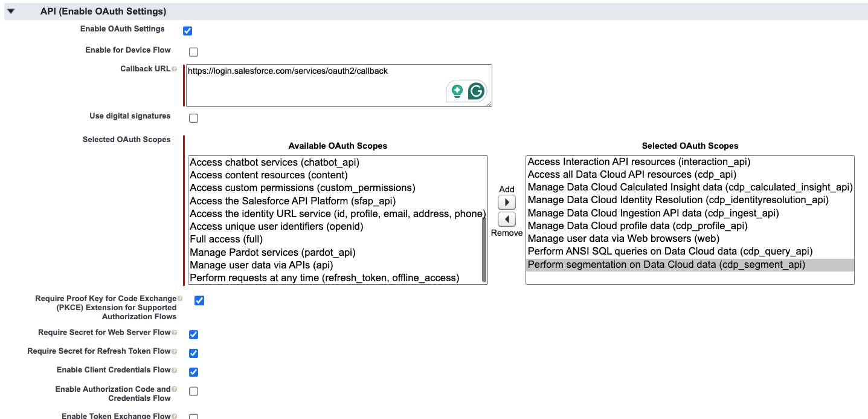Check the Use digital signatures box
Image resolution: width=868 pixels, height=419 pixels.
(x=193, y=118)
